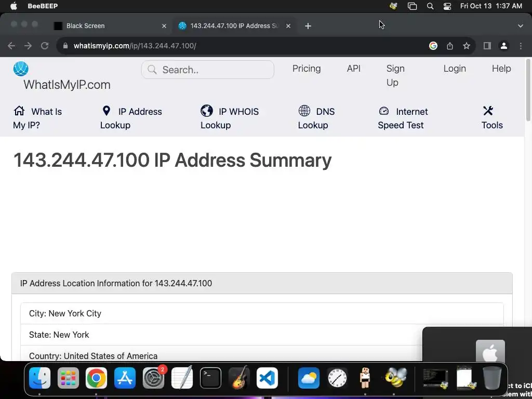Open the pixel character app in Dock

click(365, 378)
